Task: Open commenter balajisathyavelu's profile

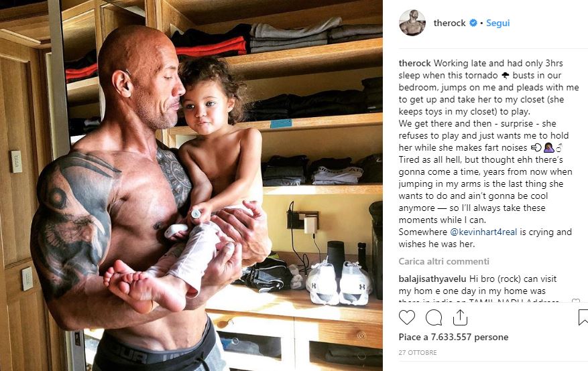Action: pyautogui.click(x=432, y=279)
